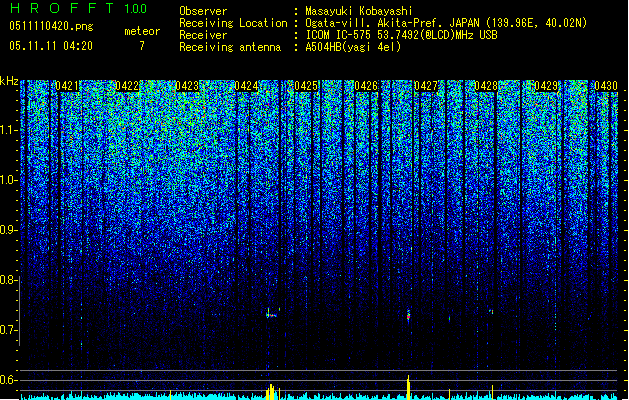629x400 pixels.
Task: Click the meteor echo after 0424
Action: [272, 314]
